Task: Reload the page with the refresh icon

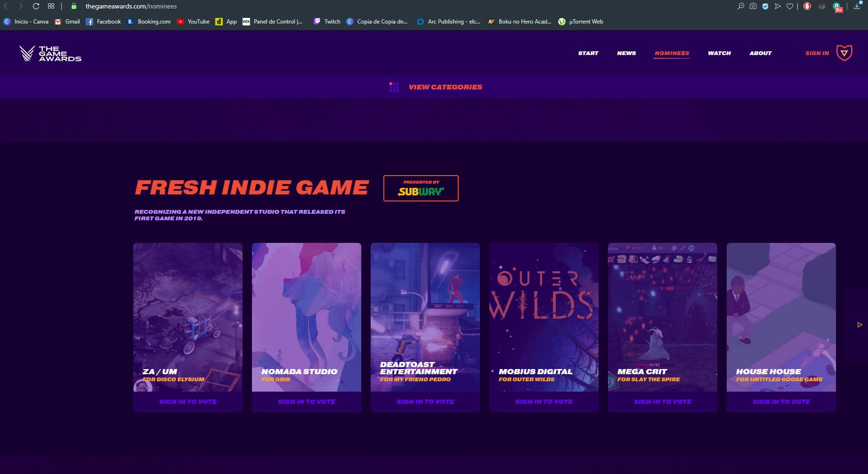Action: (36, 6)
